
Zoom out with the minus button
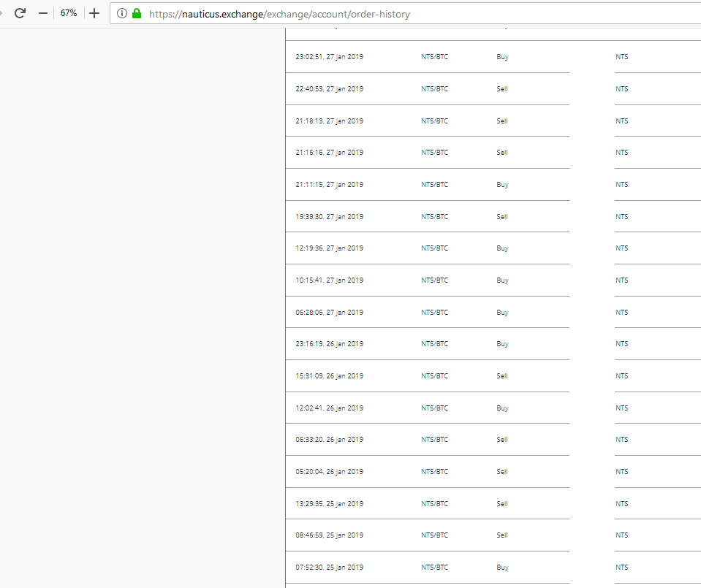[43, 13]
